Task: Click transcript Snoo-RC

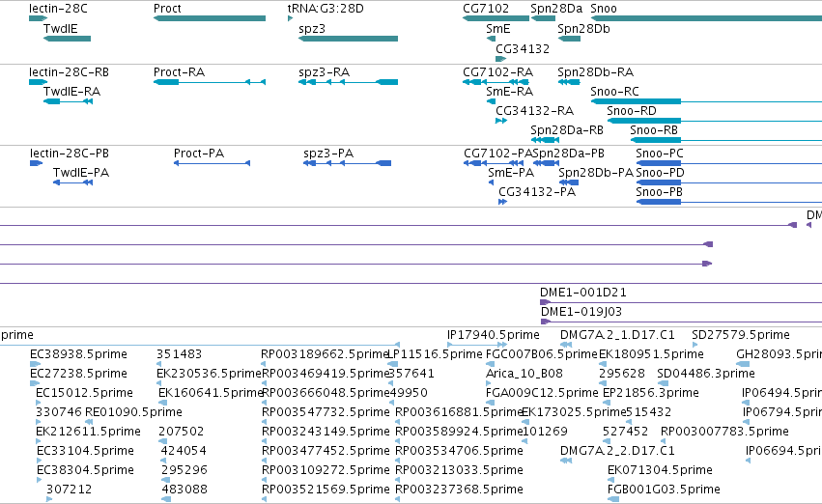Action: 614,92
